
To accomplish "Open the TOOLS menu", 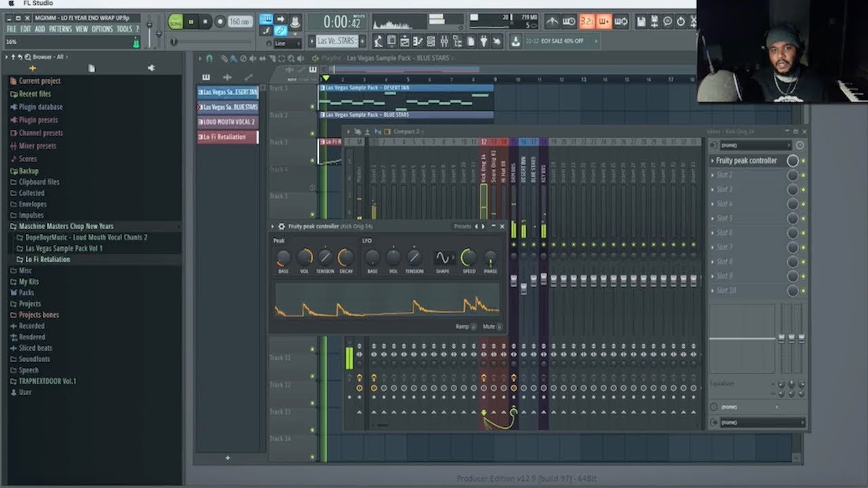I will click(124, 29).
